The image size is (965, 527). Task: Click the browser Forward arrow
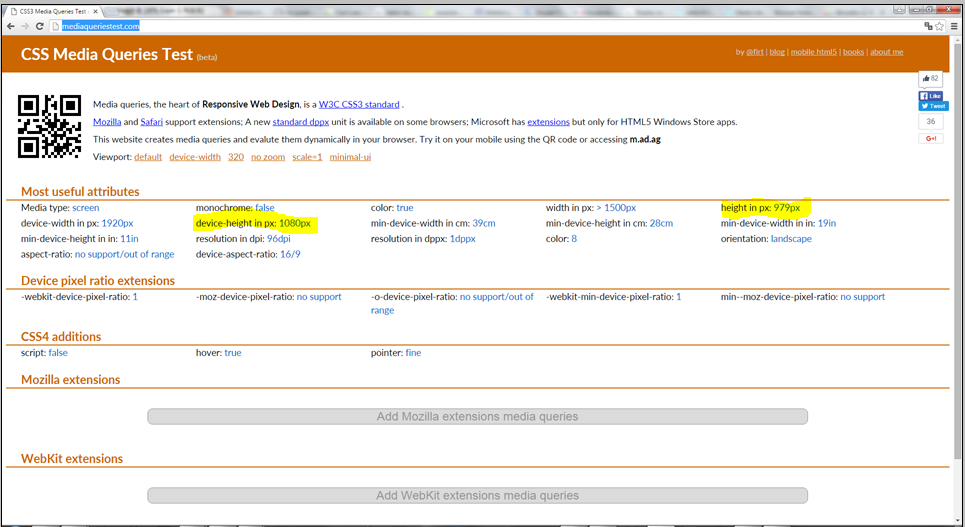[x=25, y=26]
